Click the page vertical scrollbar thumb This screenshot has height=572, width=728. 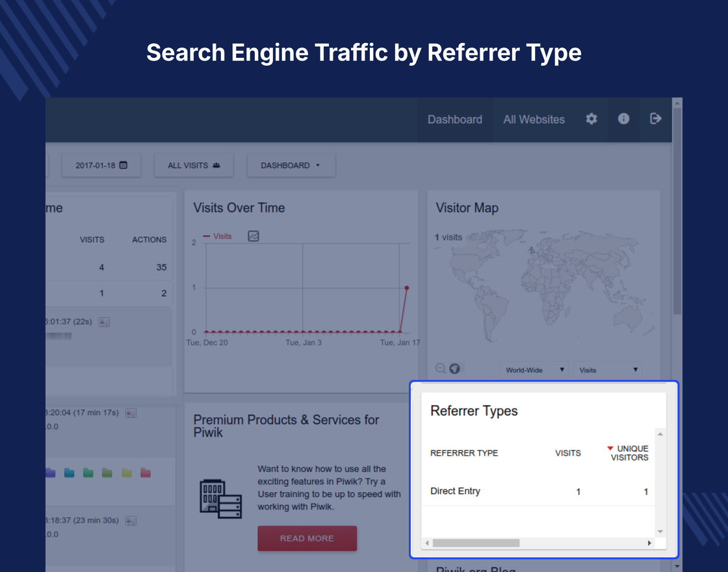coord(677,211)
